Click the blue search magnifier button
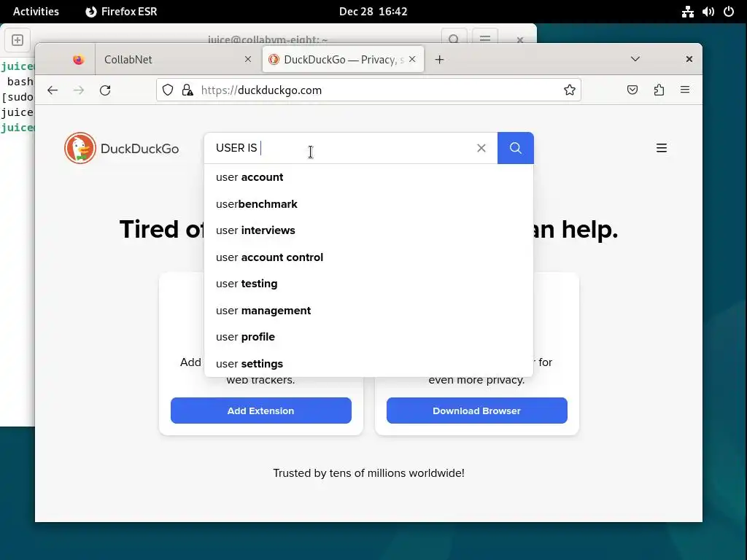 (516, 148)
